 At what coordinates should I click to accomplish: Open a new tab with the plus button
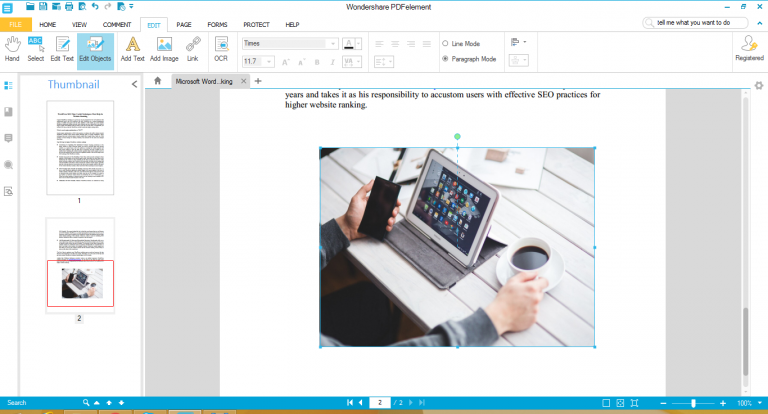pyautogui.click(x=257, y=81)
